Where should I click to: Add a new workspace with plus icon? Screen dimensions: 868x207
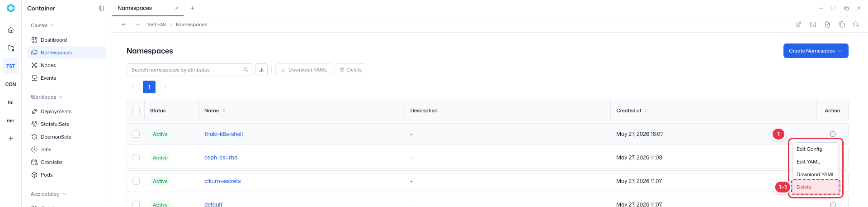pos(11,139)
